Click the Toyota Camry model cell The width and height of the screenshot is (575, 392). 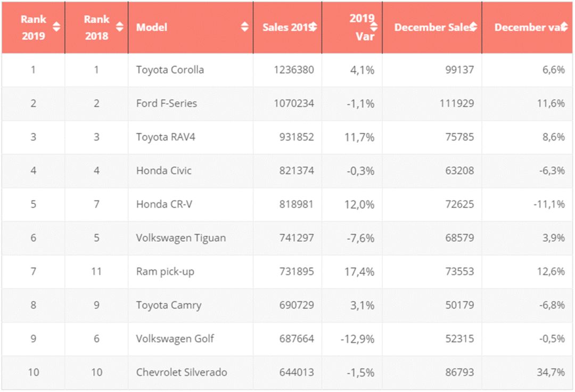168,305
